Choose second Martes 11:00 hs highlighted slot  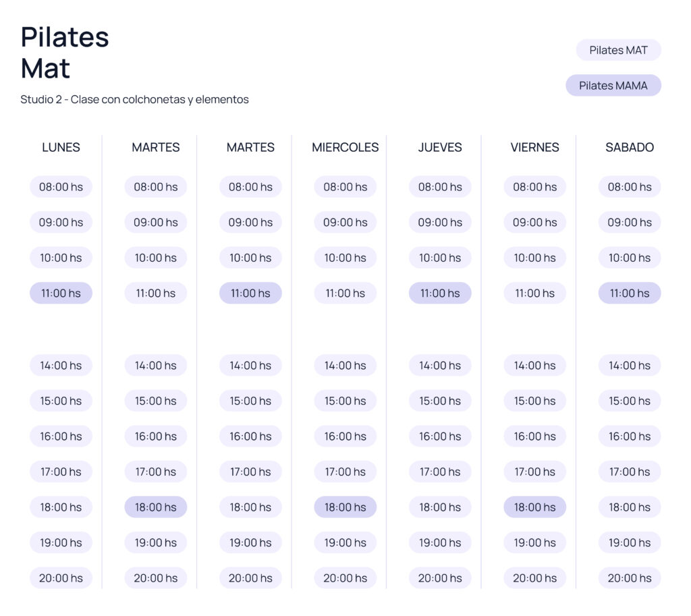(250, 293)
